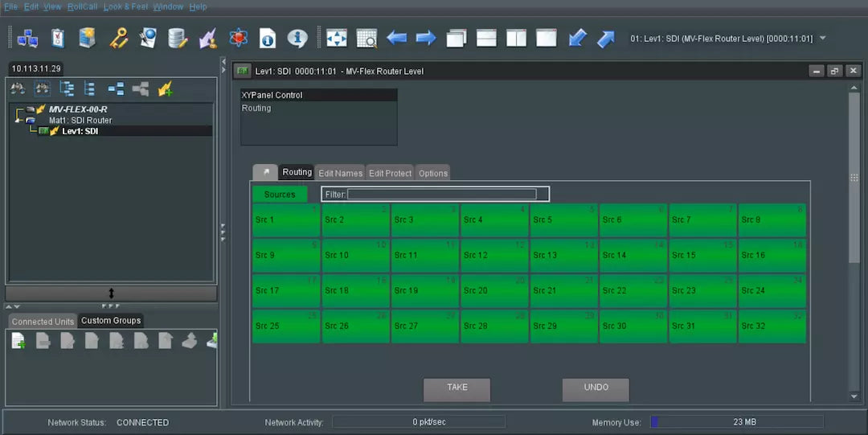Click the red atom toolbar icon

pos(238,39)
